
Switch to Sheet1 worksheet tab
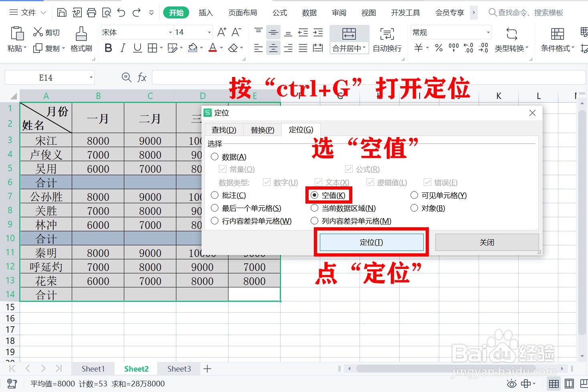pyautogui.click(x=93, y=369)
